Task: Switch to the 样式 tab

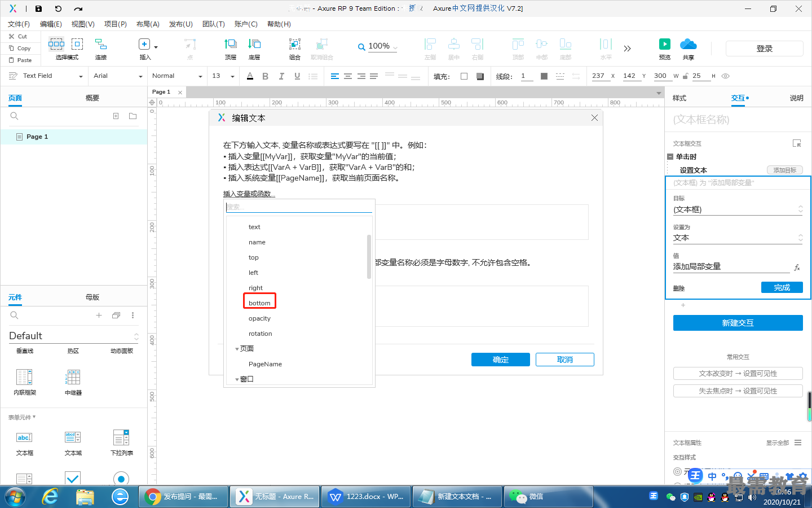Action: point(679,98)
